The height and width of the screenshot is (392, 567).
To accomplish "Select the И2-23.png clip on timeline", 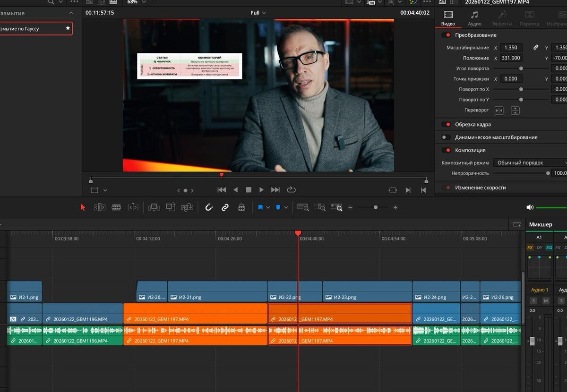I will (367, 292).
